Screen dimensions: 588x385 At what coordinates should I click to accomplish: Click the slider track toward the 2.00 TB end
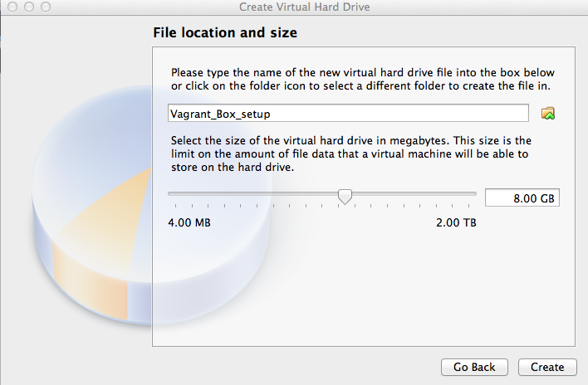(414, 194)
